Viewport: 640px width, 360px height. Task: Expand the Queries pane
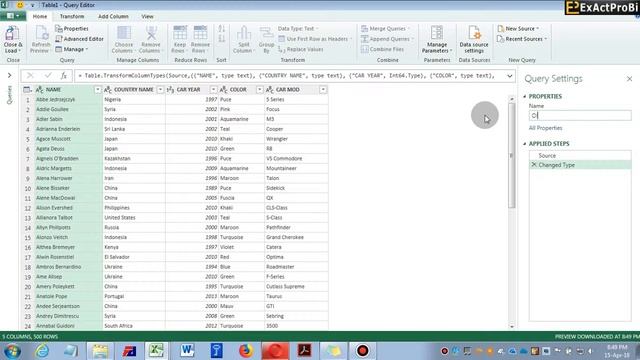(x=9, y=76)
